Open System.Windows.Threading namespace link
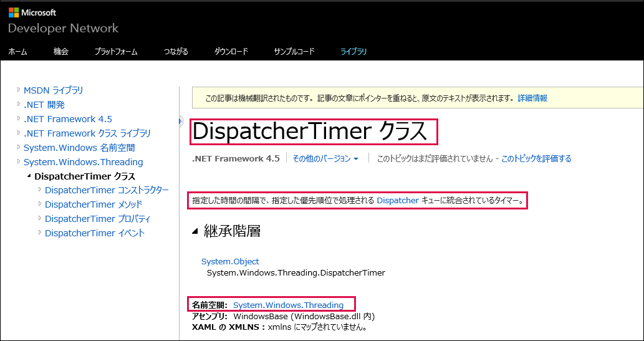644x341 pixels. (288, 305)
